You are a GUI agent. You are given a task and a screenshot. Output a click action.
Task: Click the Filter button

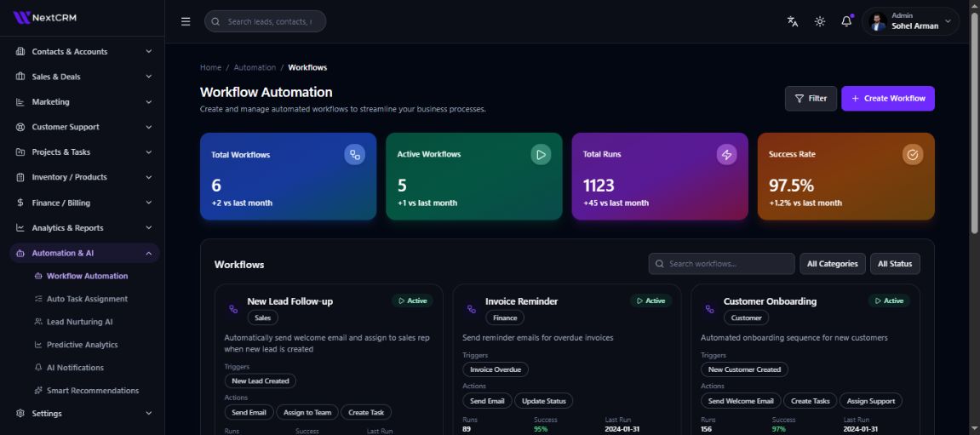tap(811, 98)
